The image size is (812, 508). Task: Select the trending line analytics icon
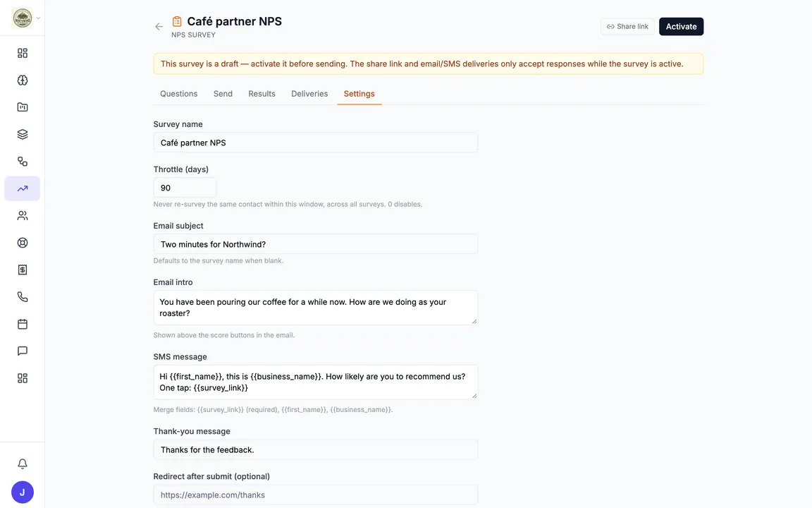tap(23, 188)
